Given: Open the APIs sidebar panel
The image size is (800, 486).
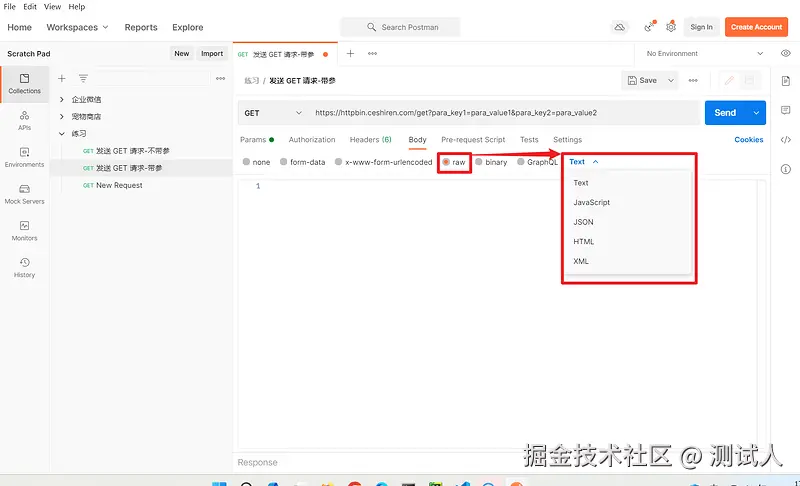Looking at the screenshot, I should click(24, 120).
